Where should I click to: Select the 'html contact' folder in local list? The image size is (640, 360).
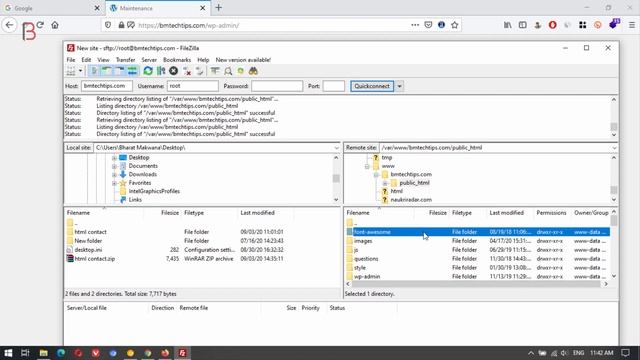tap(90, 232)
